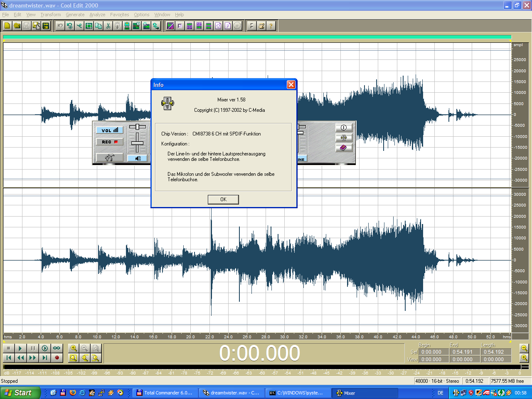Click the Windows Start button
Image resolution: width=532 pixels, height=399 pixels.
20,393
